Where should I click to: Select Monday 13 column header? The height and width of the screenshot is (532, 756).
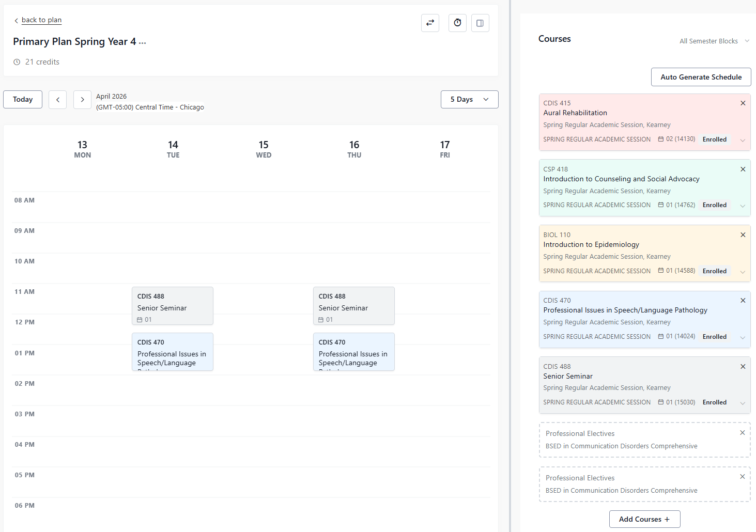82,149
